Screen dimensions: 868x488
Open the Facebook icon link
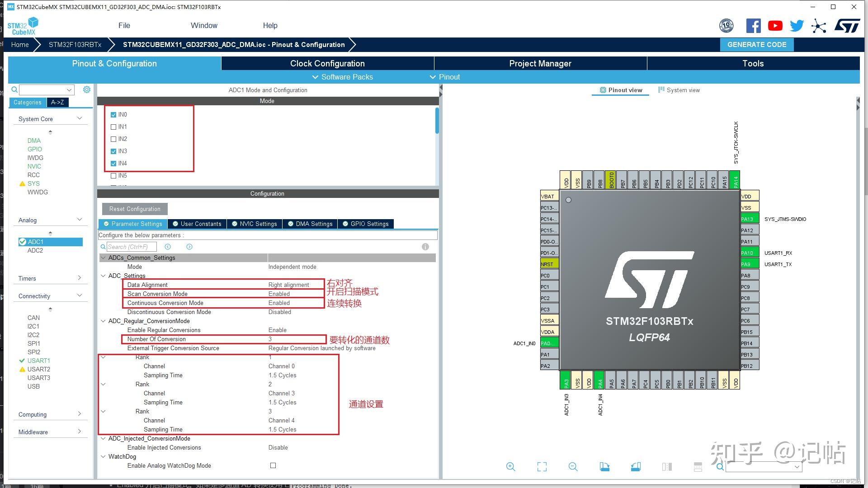pos(753,26)
